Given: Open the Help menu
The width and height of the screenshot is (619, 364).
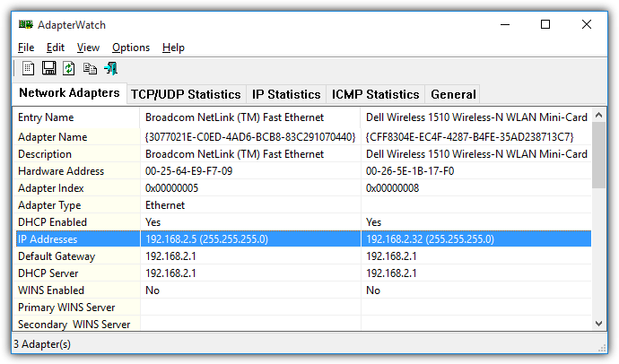Looking at the screenshot, I should [173, 48].
